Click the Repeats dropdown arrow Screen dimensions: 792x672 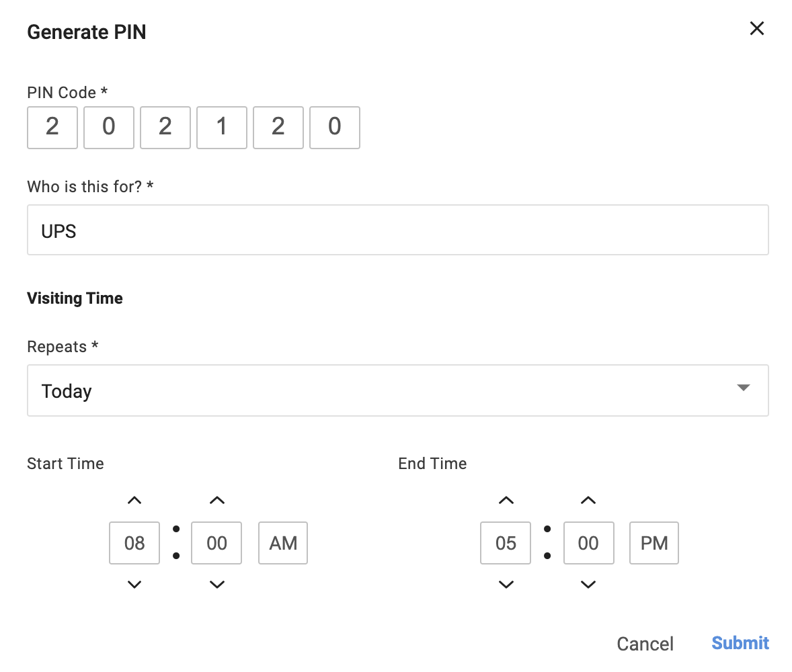(x=743, y=388)
